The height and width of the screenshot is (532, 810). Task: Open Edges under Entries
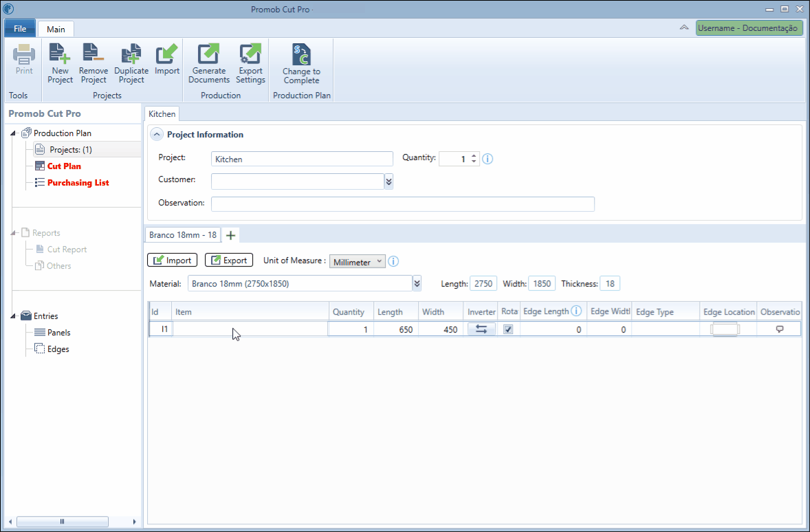58,349
